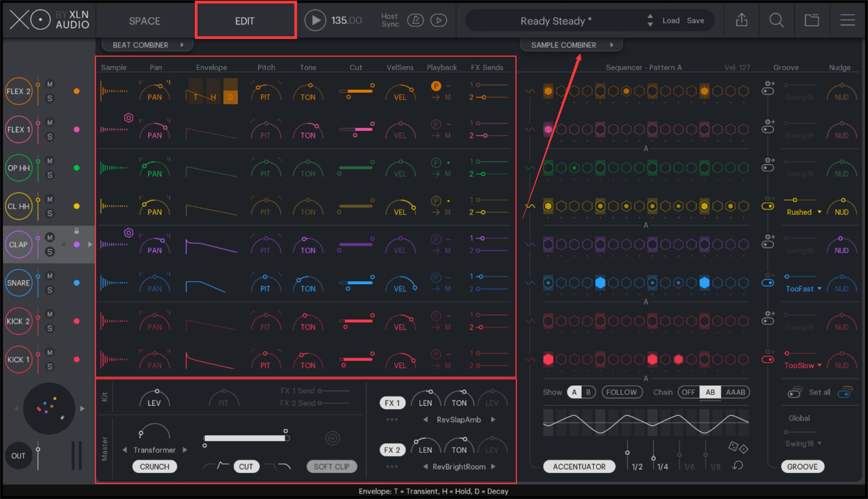Click the dice randomize accentuator icon
This screenshot has height=499, width=868.
(738, 447)
